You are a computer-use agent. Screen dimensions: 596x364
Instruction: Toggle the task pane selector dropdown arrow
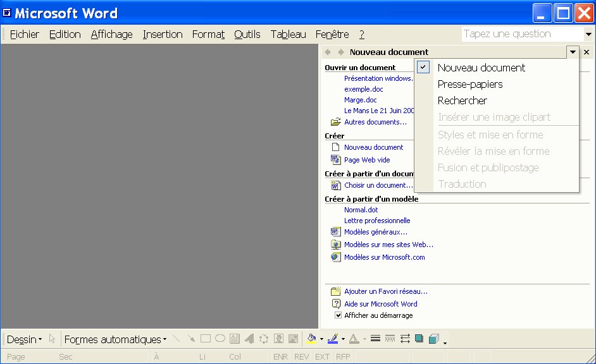[x=573, y=52]
